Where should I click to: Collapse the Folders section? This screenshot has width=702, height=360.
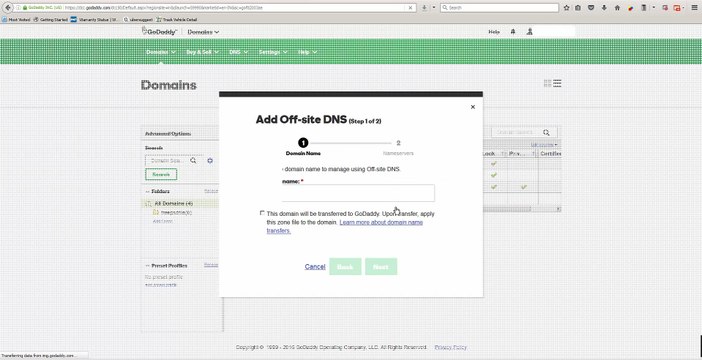click(x=147, y=191)
